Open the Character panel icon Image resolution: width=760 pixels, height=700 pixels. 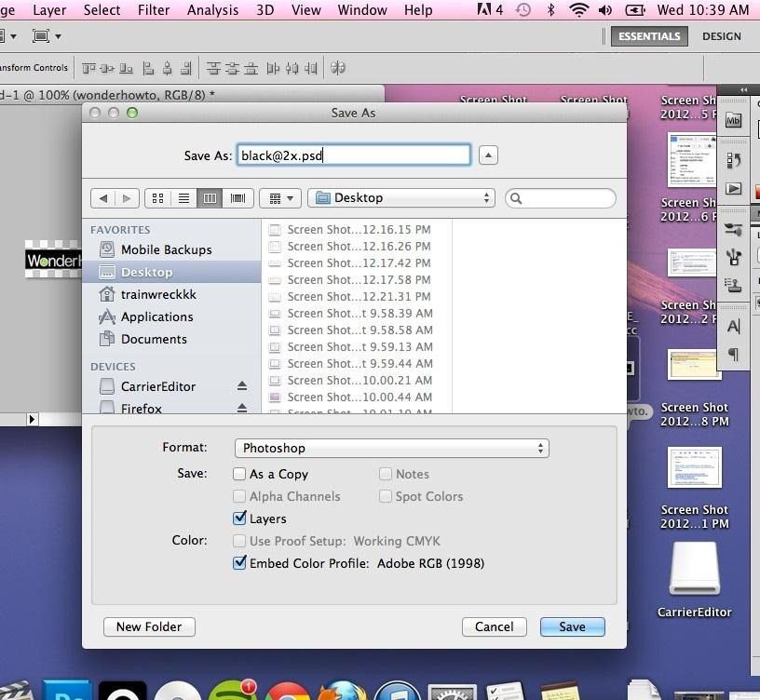(734, 327)
